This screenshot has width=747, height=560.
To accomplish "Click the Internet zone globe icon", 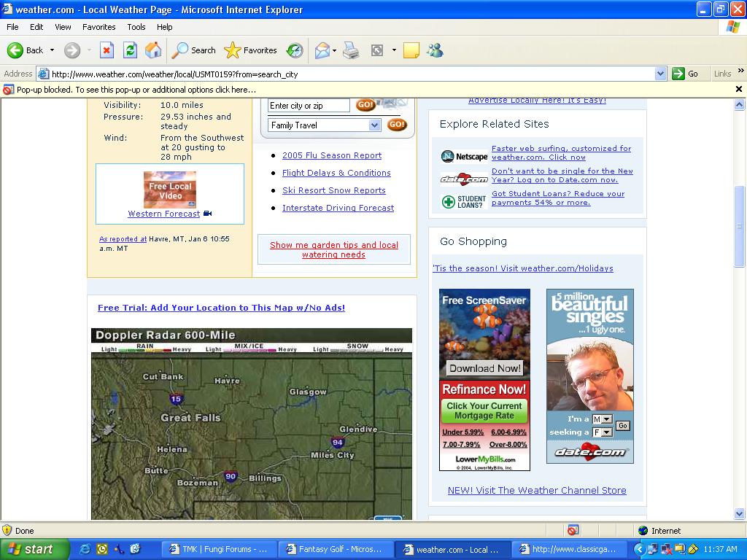I will (643, 531).
